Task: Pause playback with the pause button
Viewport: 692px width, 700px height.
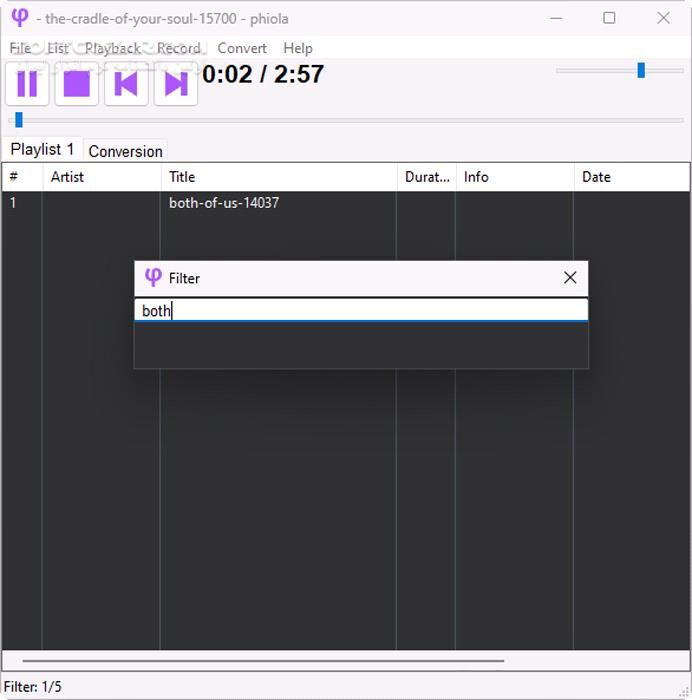Action: (27, 84)
